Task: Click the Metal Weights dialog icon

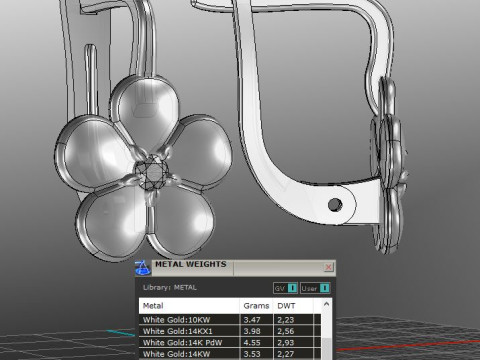Action: tap(143, 268)
